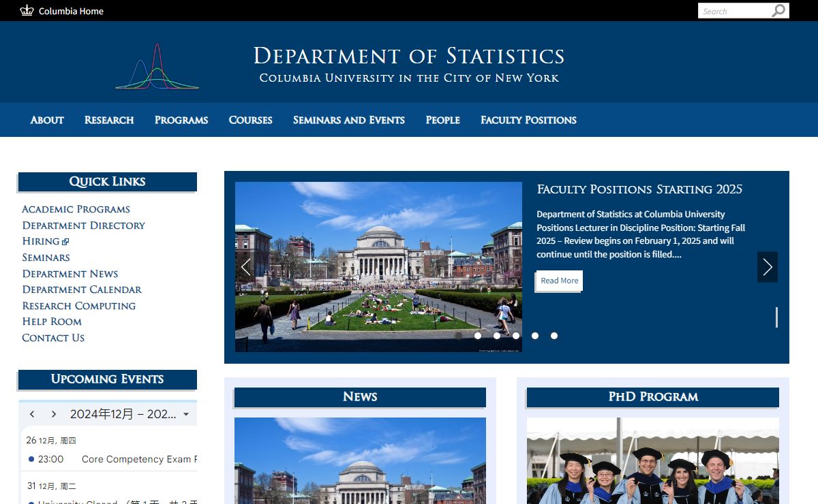Open the Courses menu

(251, 120)
